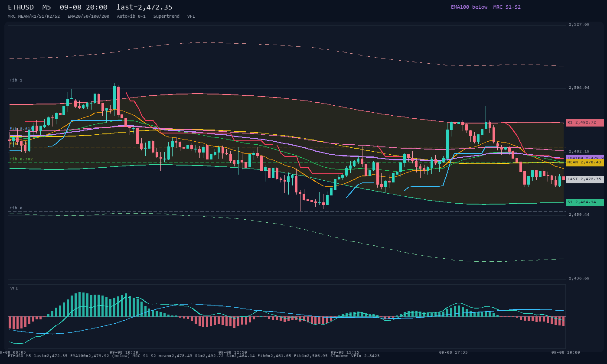Click the MRC MEAN/R1/S1/R2/S2 indicator label
The height and width of the screenshot is (364, 607).
[x=34, y=16]
